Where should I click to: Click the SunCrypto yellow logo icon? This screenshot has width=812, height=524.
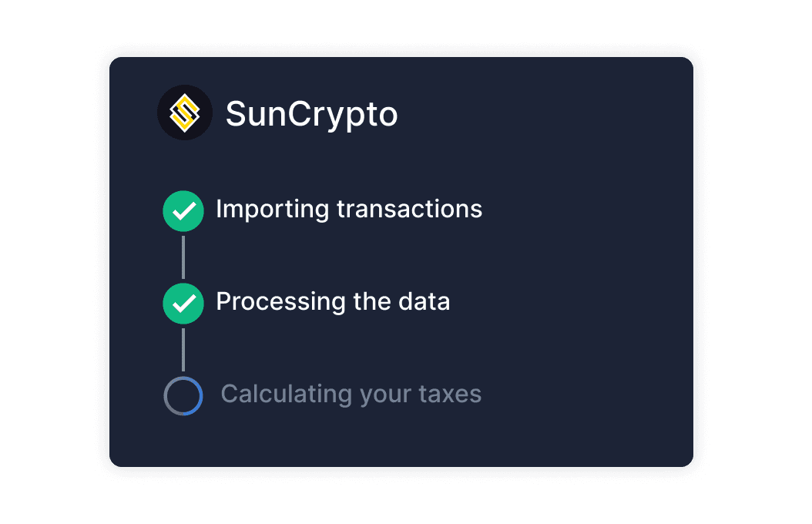pos(185,113)
